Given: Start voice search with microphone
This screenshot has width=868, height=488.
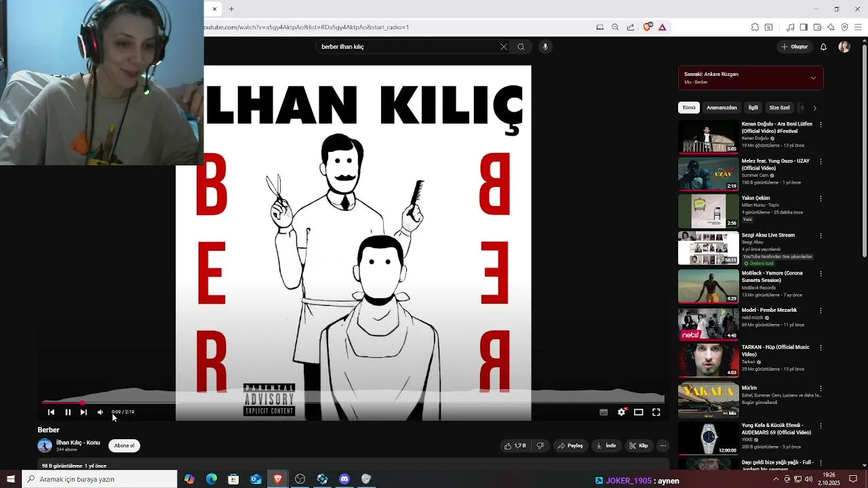Looking at the screenshot, I should click(545, 47).
